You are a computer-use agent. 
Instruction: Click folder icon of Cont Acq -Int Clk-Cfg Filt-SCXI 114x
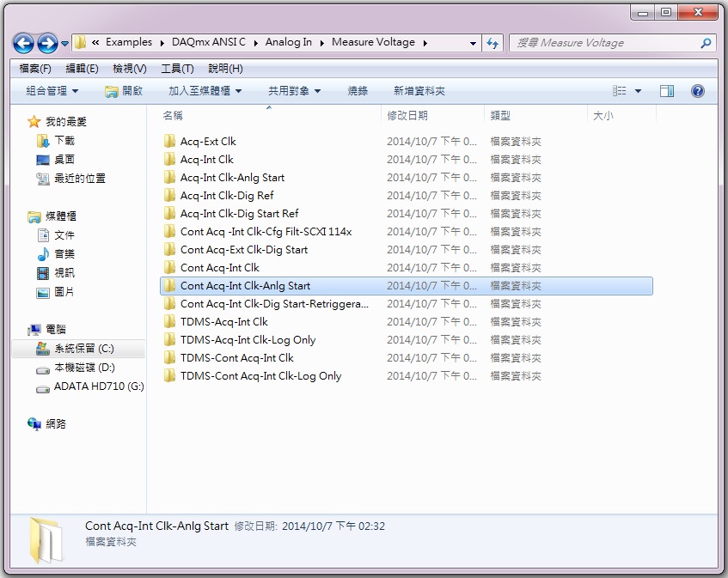170,232
